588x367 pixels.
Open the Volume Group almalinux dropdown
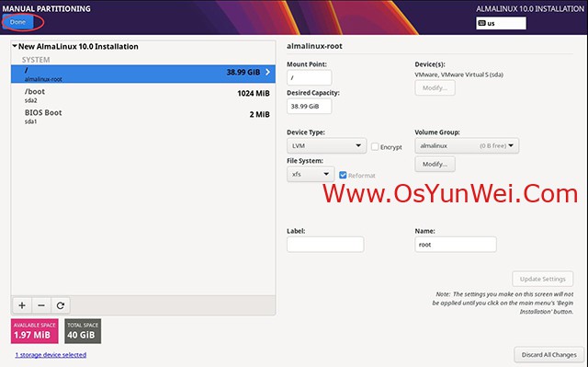[467, 145]
